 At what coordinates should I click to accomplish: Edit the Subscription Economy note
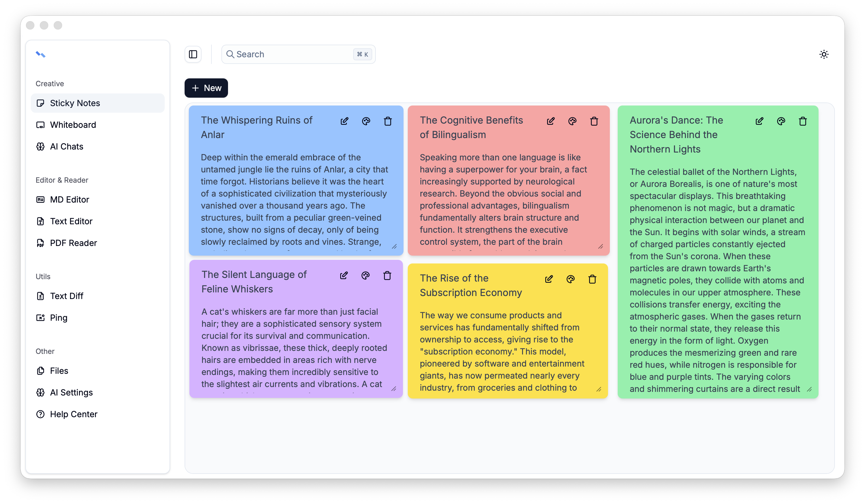tap(549, 279)
